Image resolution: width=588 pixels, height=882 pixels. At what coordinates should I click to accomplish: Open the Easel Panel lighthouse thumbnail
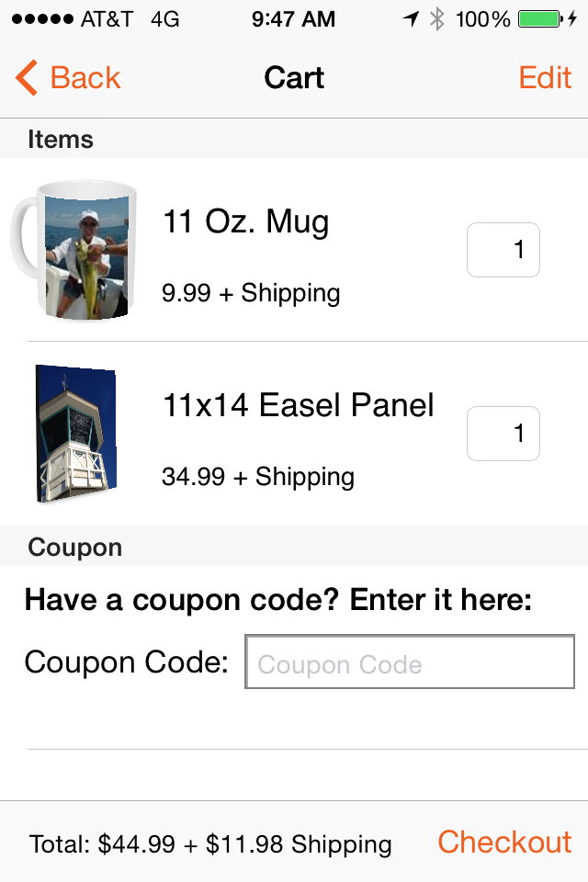coord(75,434)
